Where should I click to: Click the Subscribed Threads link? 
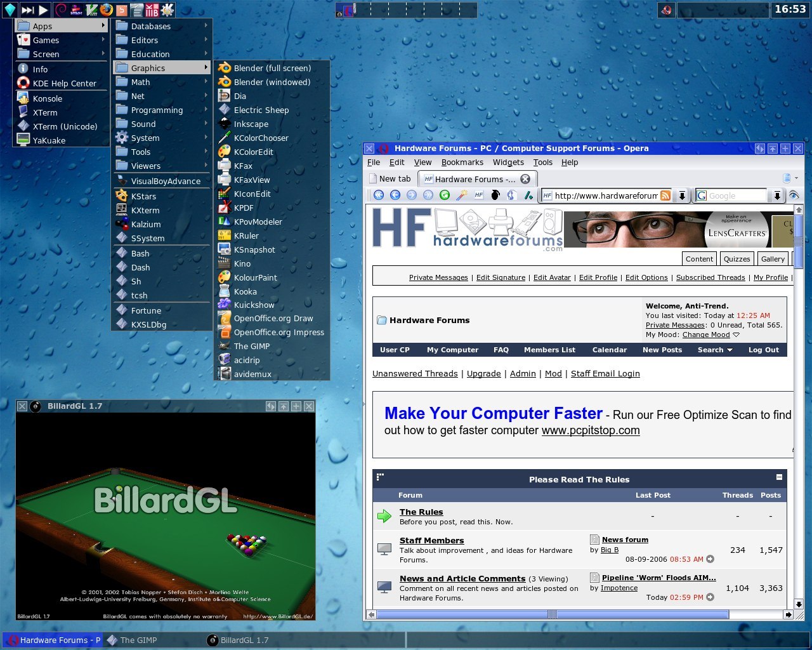coord(710,277)
